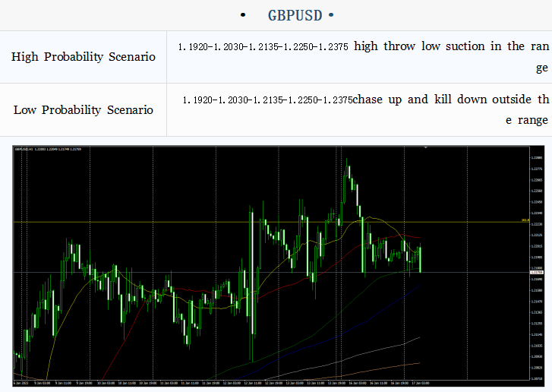Click the '12 Jan 11:00' time axis label
The height and width of the screenshot is (392, 552).
pos(253,383)
